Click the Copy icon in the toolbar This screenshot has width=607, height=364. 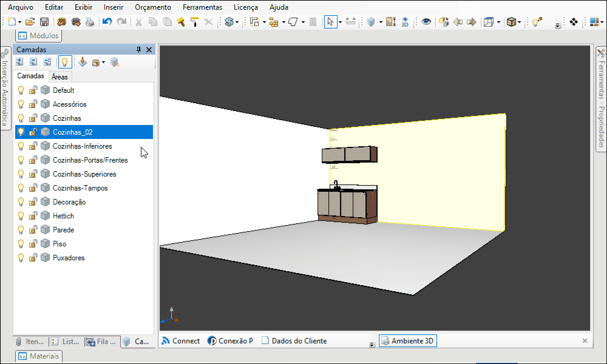153,22
